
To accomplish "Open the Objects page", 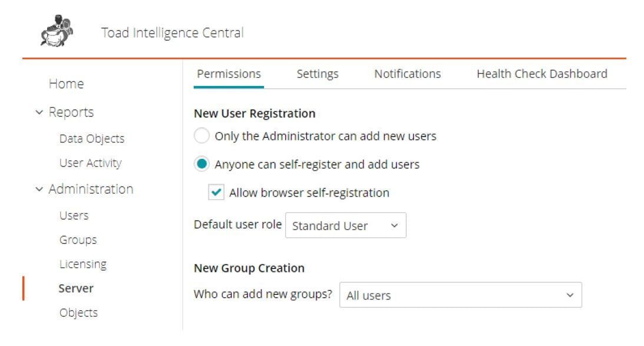I will click(78, 313).
